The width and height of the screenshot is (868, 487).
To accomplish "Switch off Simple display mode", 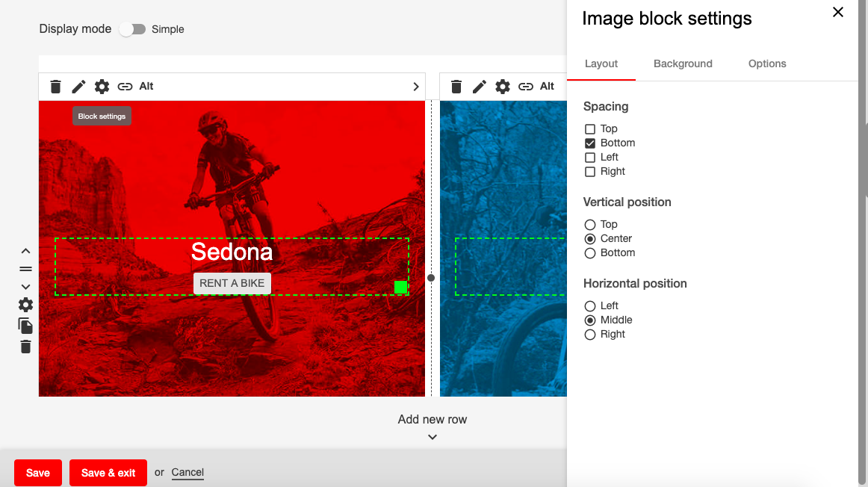I will coord(133,28).
